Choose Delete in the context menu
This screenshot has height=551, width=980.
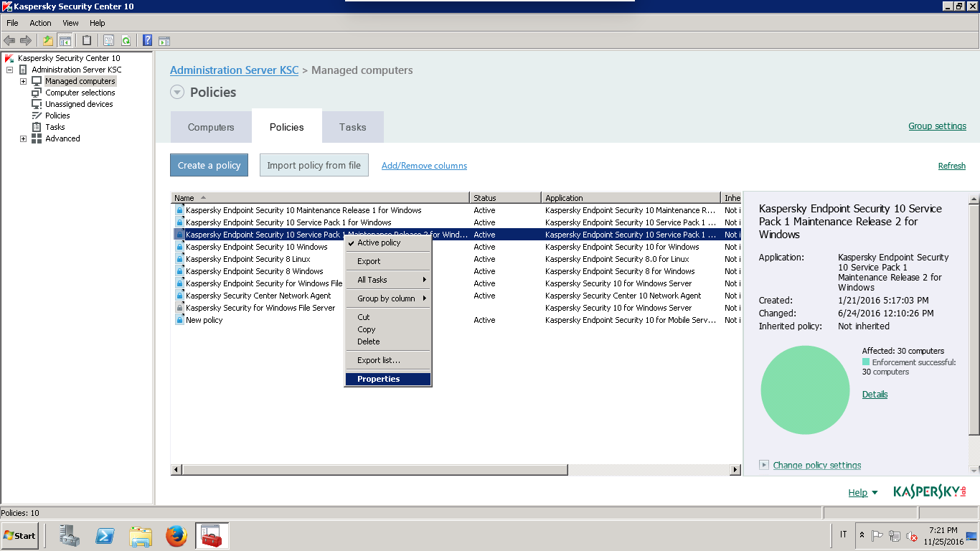[x=388, y=342]
